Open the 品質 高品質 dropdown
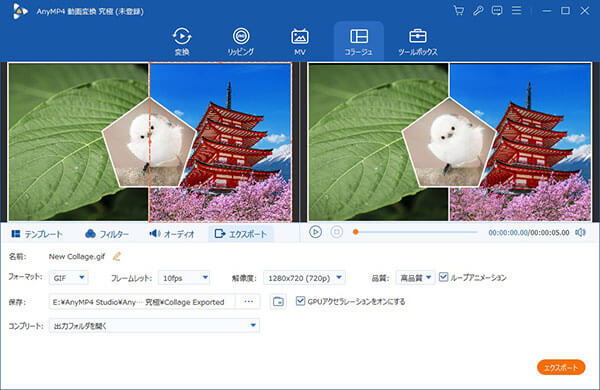600x390 pixels. click(416, 278)
